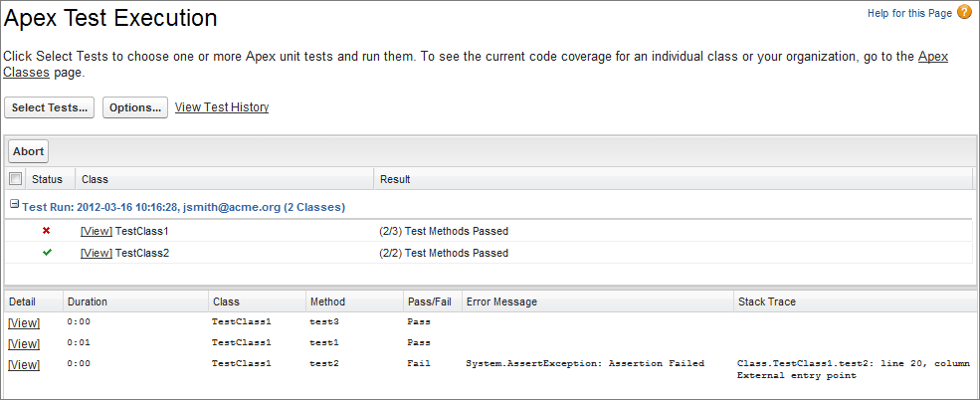Open detail View link for test1
Viewport: 980px width, 400px height.
24,343
